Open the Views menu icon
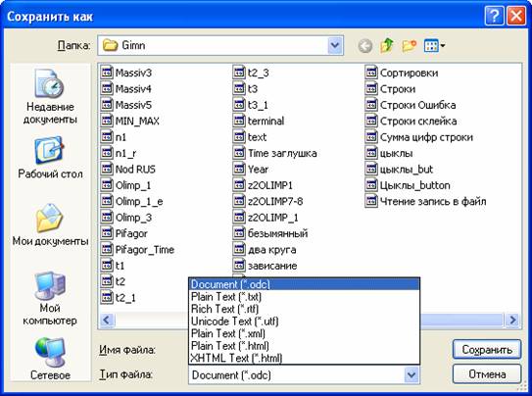This screenshot has height=396, width=532. click(x=434, y=45)
